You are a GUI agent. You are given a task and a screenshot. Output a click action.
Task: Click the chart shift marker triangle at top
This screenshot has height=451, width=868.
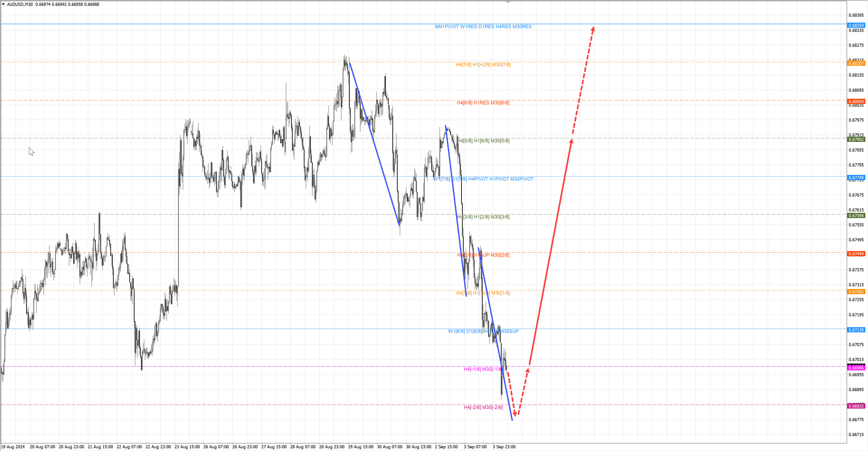point(508,2)
